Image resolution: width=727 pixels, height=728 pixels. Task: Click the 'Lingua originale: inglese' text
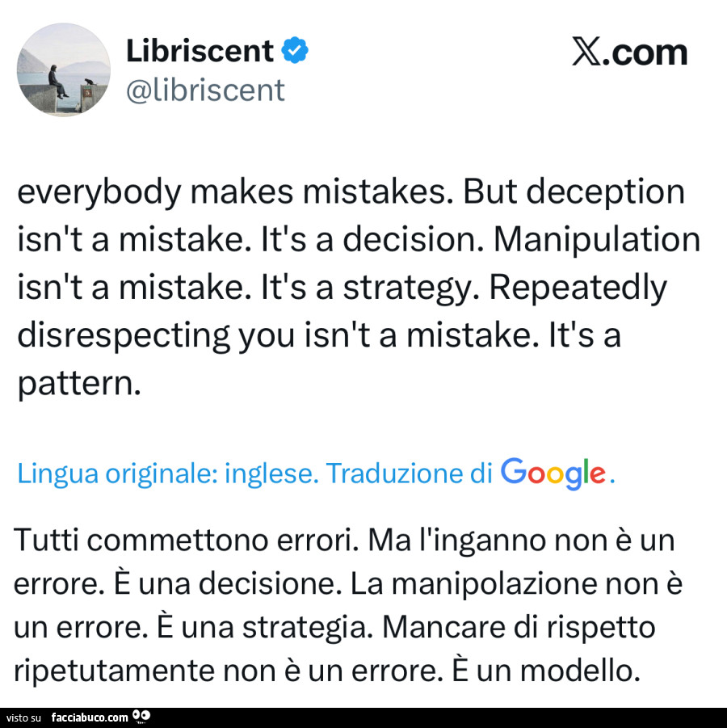[x=167, y=474]
